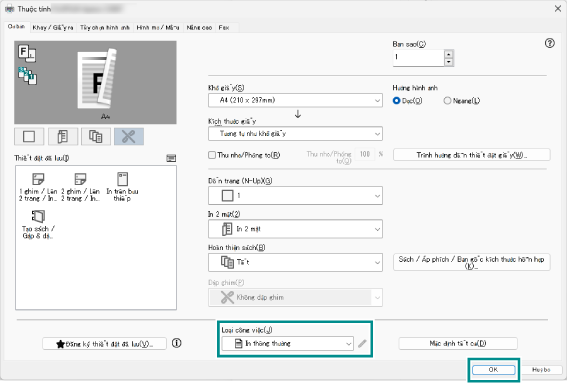The height and width of the screenshot is (384, 567).
Task: Switch to the Cơ bản tab
Action: 17,27
